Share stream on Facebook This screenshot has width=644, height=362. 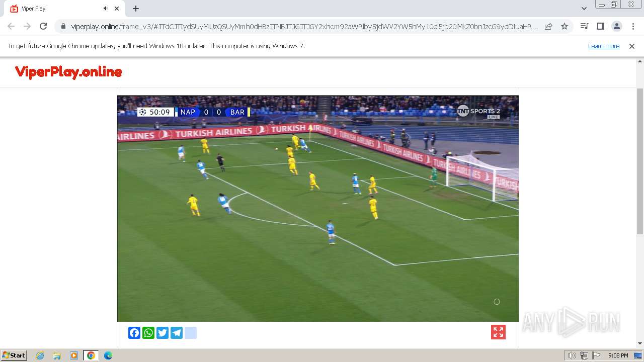click(x=134, y=333)
